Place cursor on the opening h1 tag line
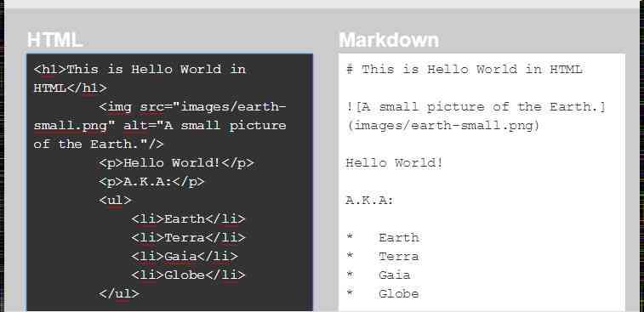This screenshot has width=644, height=312. pos(140,69)
